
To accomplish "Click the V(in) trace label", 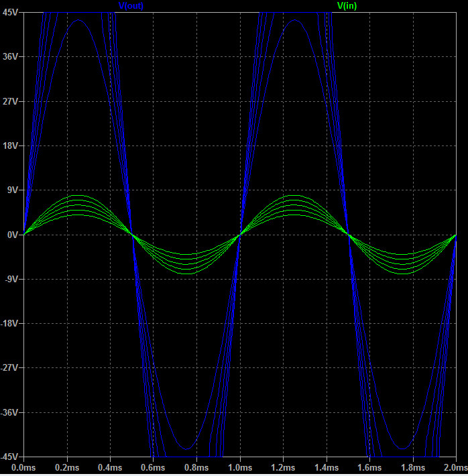I will 347,6.
